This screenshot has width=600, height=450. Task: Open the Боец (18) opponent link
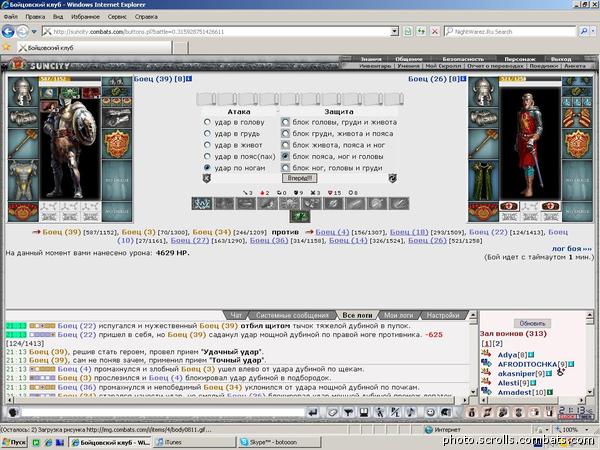[x=409, y=232]
